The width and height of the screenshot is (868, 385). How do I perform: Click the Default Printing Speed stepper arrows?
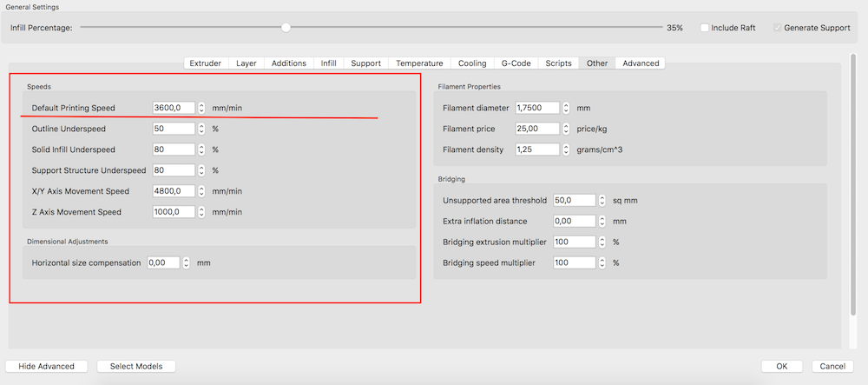(x=201, y=108)
